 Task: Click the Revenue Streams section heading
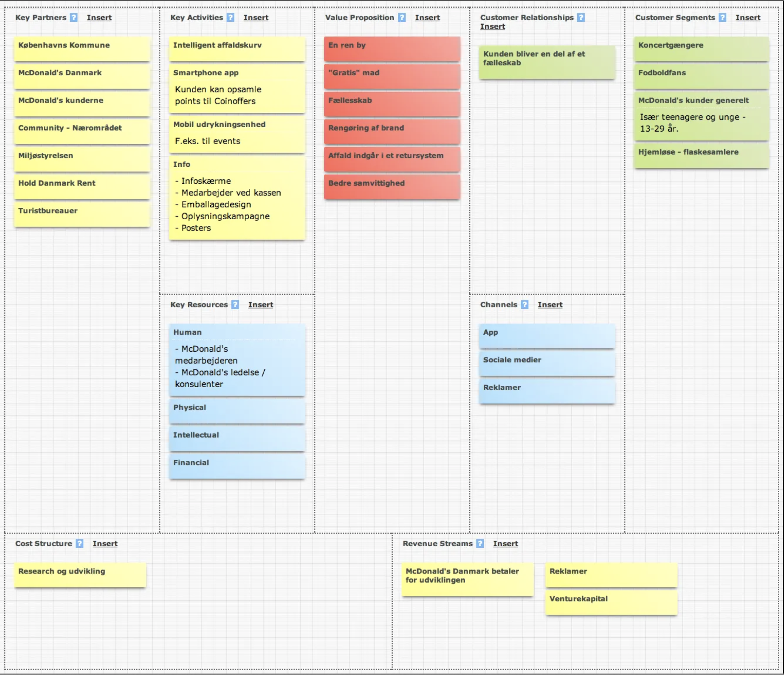pyautogui.click(x=437, y=543)
